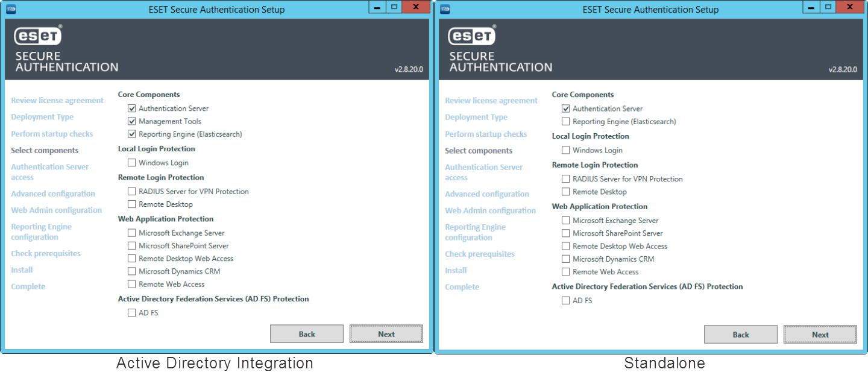Click ESET title bar icon in right window
The width and height of the screenshot is (868, 381).
click(x=445, y=9)
